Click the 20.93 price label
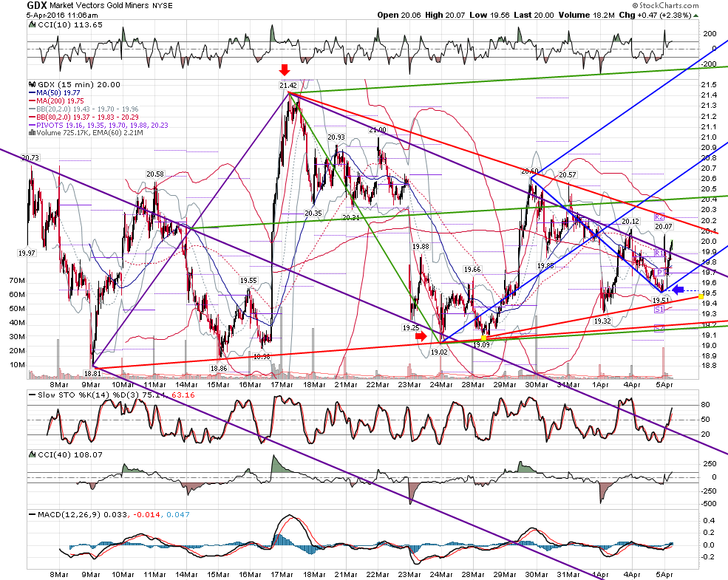The image size is (728, 580). click(x=336, y=137)
